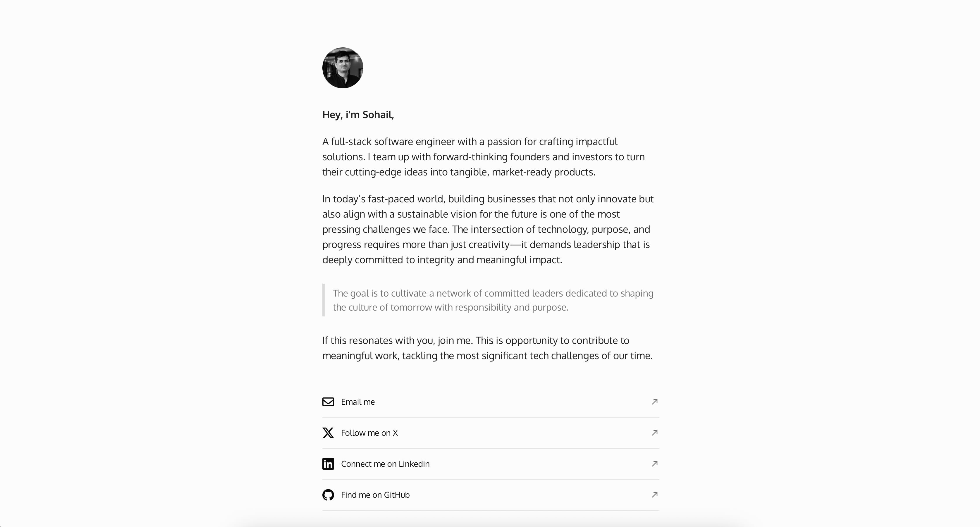
Task: Click the arrow icon in the X row
Action: tap(654, 433)
